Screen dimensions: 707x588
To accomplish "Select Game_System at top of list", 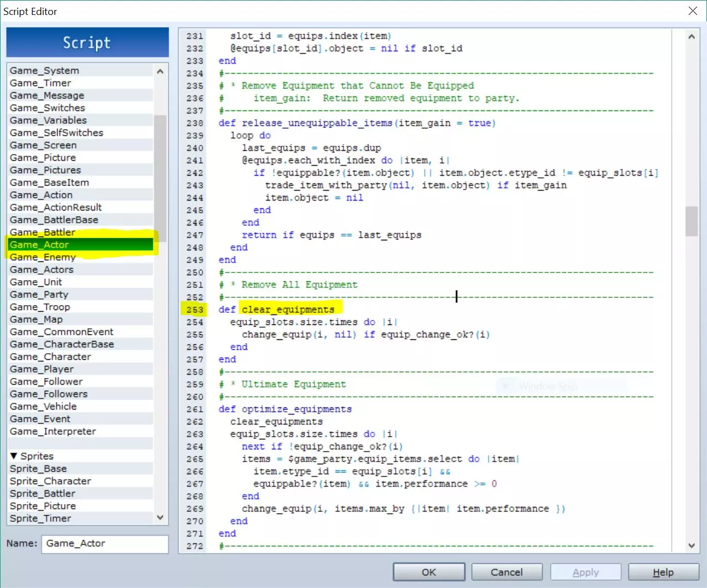I will (45, 71).
